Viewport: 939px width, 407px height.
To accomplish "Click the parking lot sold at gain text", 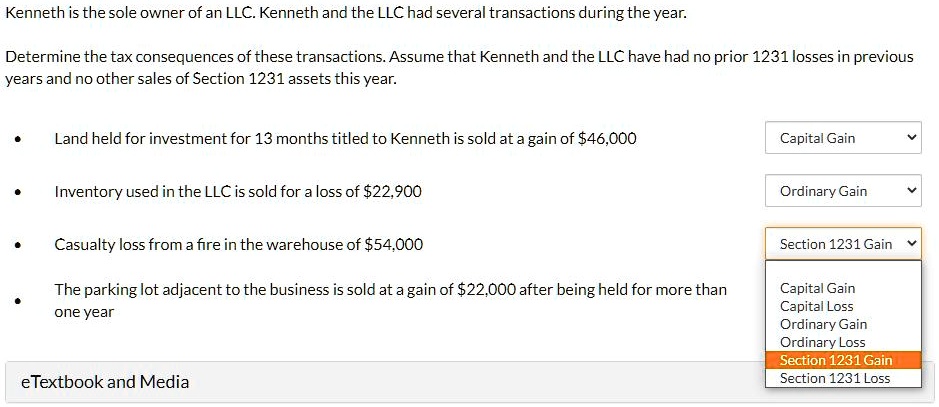I will click(x=390, y=300).
